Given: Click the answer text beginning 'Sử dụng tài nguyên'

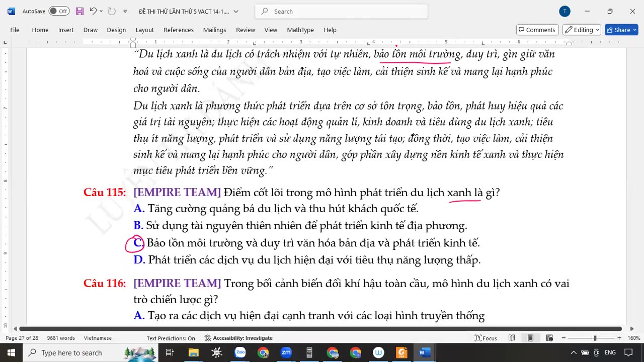Looking at the screenshot, I should click(x=307, y=226).
